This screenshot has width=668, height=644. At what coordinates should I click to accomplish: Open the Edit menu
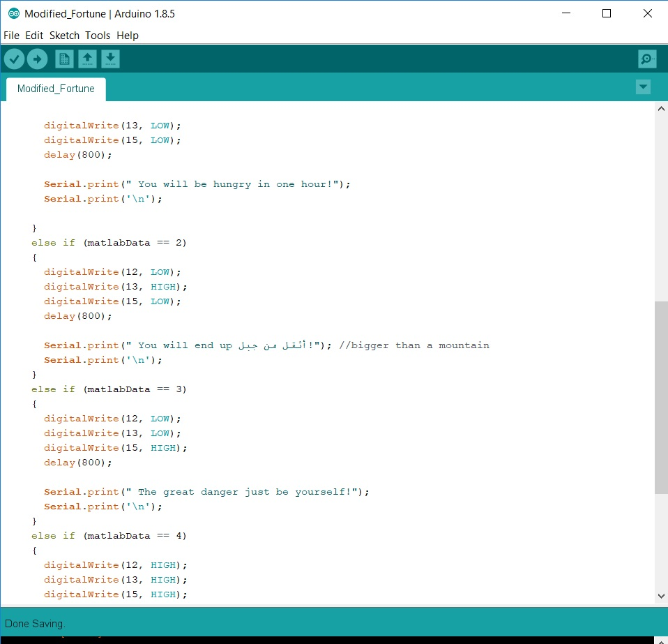point(34,36)
